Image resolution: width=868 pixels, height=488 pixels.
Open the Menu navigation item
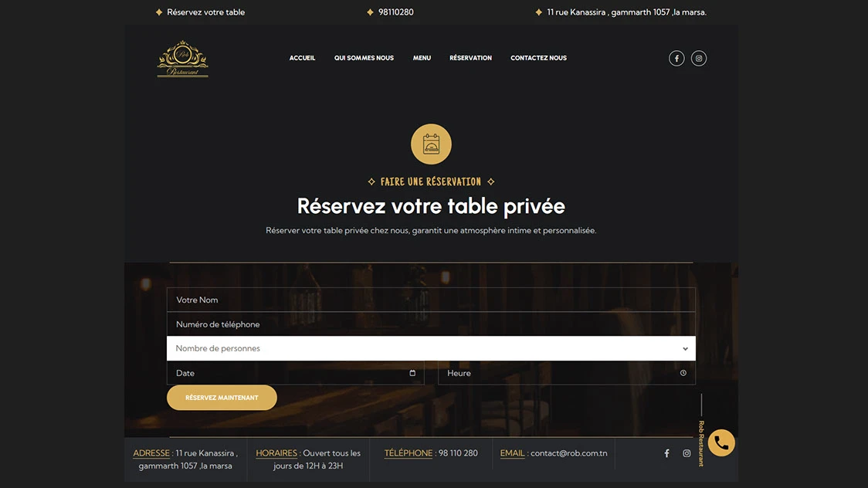pyautogui.click(x=422, y=58)
